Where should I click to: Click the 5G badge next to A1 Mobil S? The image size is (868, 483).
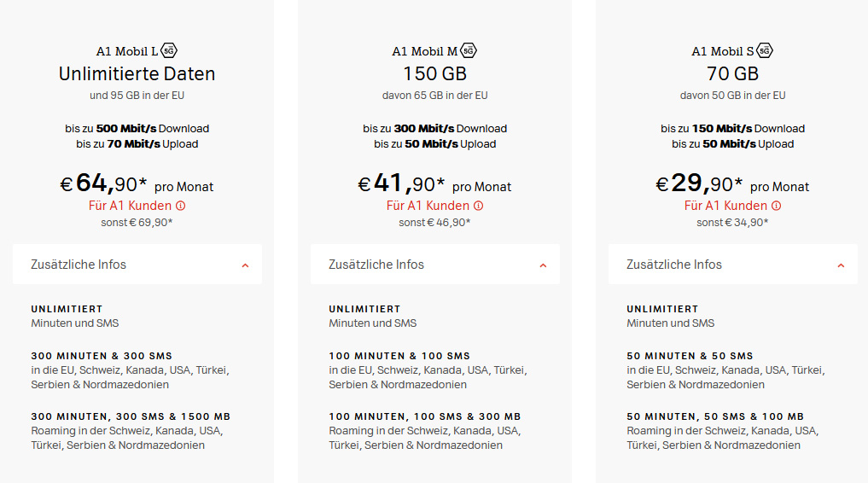click(765, 51)
